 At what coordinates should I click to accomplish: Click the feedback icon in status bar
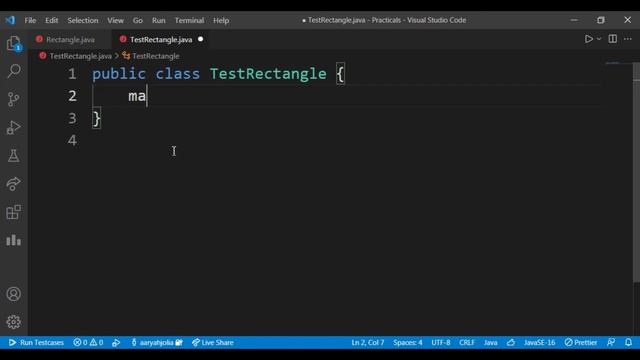pos(611,342)
